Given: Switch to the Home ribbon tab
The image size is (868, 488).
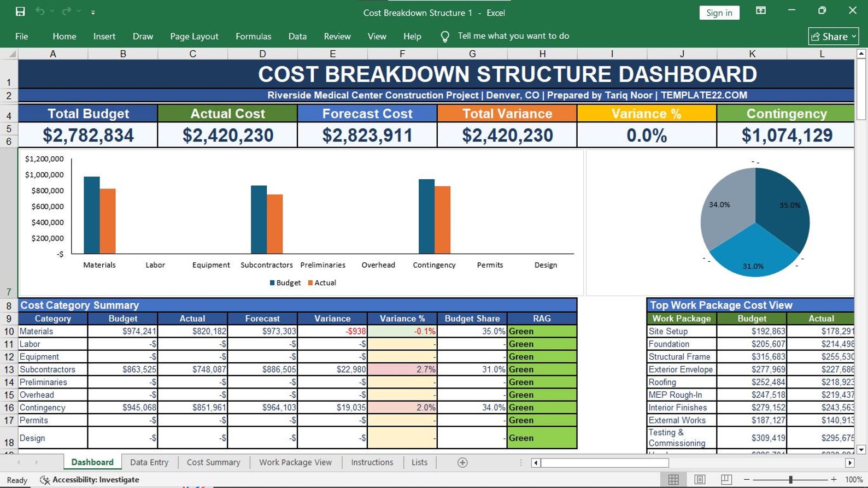Looking at the screenshot, I should tap(64, 36).
